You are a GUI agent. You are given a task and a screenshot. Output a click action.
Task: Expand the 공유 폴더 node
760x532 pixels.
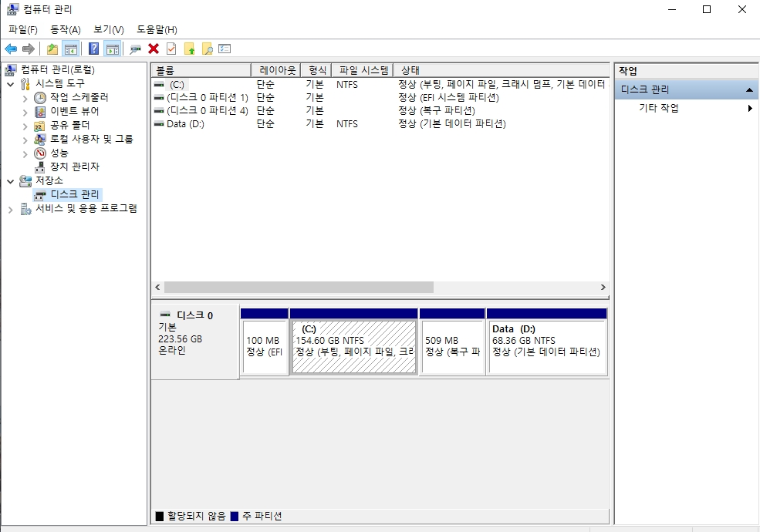pos(25,126)
